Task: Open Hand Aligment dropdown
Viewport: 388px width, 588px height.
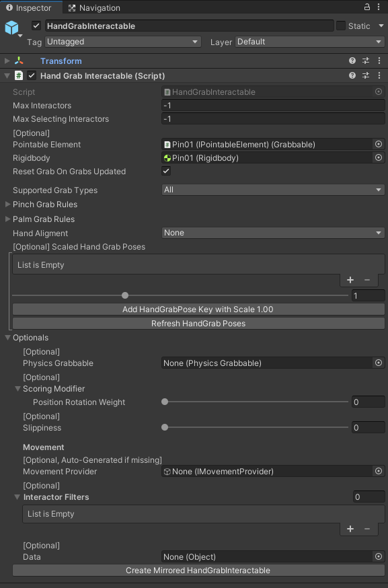Action: tap(273, 233)
